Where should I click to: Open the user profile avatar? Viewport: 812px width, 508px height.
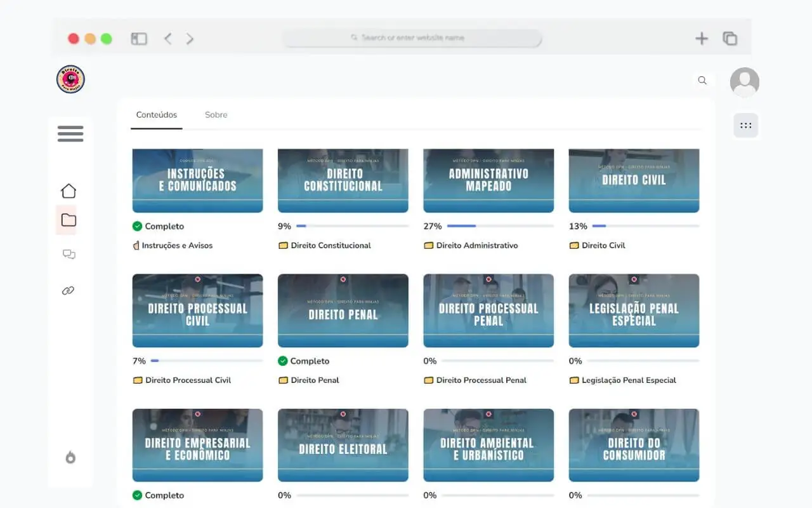click(x=745, y=82)
